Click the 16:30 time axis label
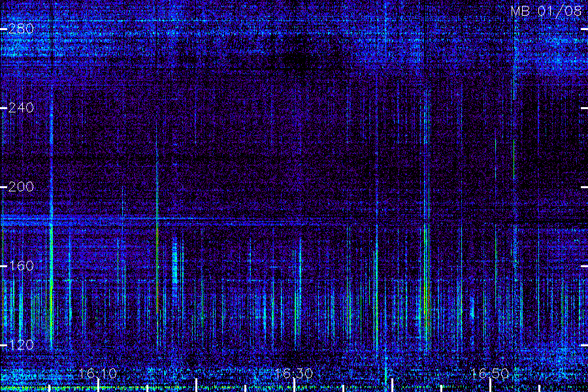This screenshot has width=588, height=392. tap(294, 373)
